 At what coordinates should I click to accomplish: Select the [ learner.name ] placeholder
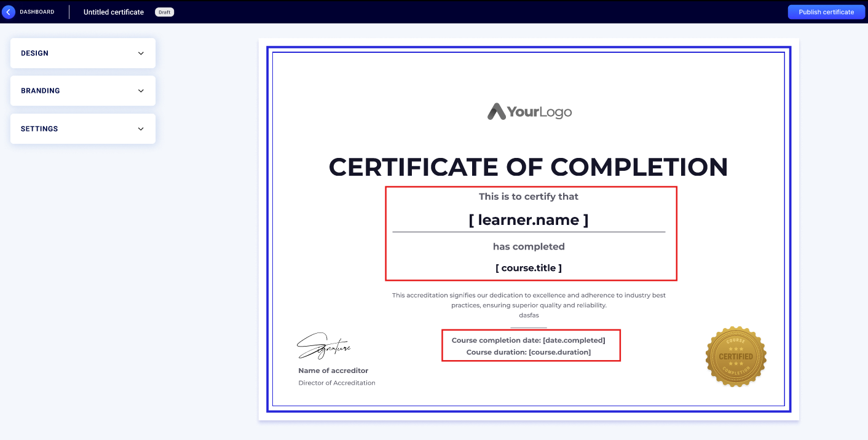click(x=528, y=220)
